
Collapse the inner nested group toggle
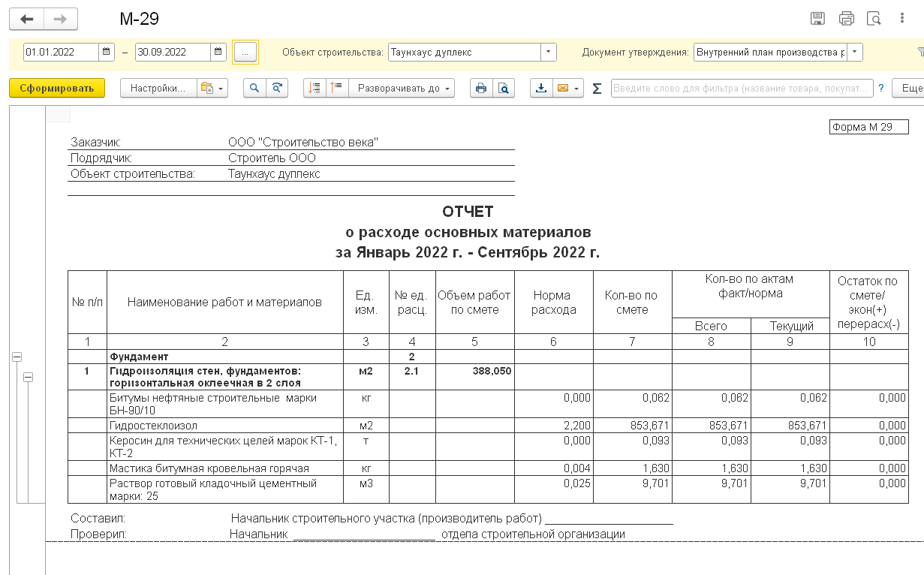click(28, 377)
